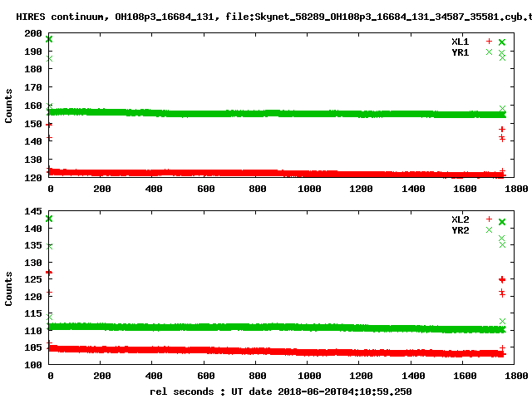Click the 1400 x-axis label under top plot

tap(413, 189)
